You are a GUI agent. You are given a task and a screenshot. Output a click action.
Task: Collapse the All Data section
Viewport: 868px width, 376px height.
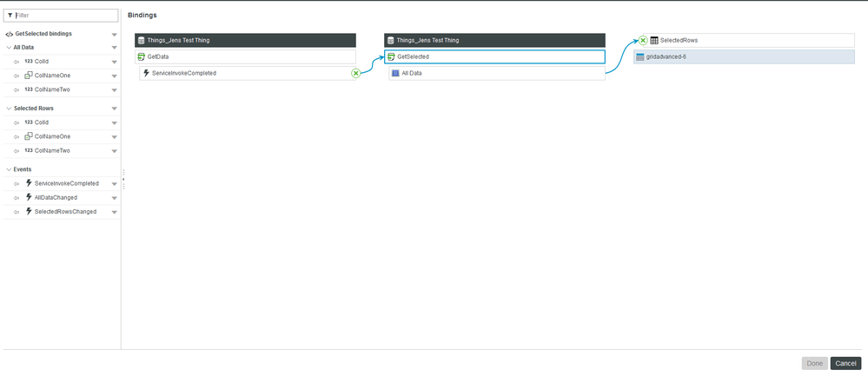coord(9,48)
